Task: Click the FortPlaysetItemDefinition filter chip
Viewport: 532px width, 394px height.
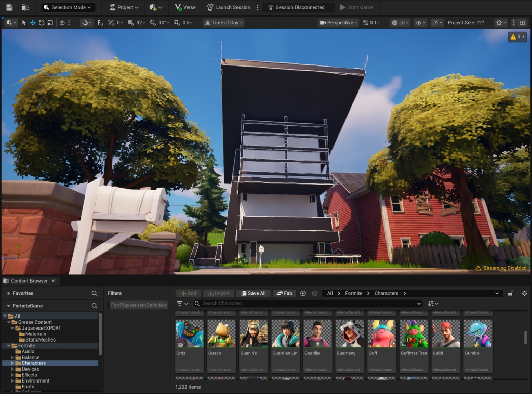Action: tap(138, 305)
